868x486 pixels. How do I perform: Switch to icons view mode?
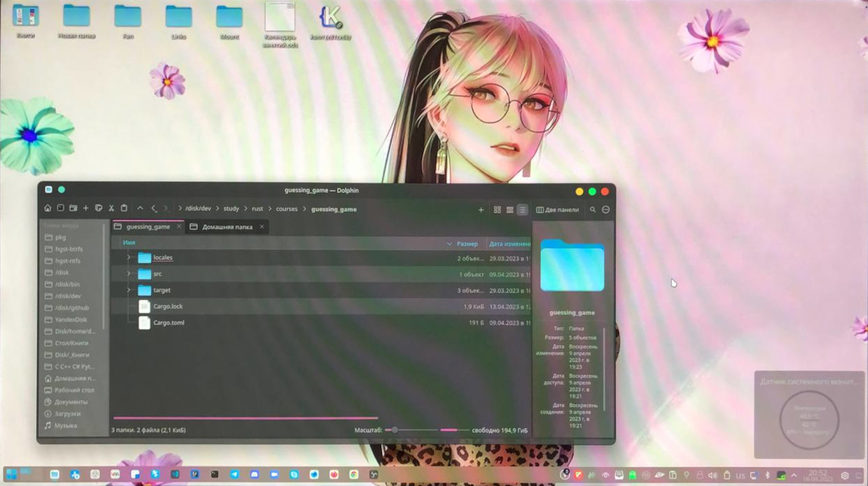tap(497, 210)
